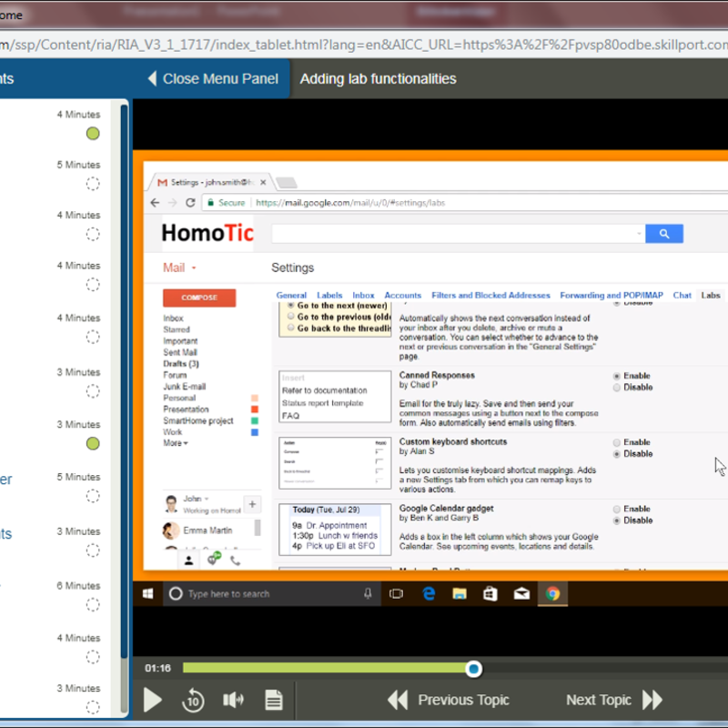The height and width of the screenshot is (728, 728).
Task: Rewind 10 seconds with the replay icon
Action: pyautogui.click(x=193, y=700)
